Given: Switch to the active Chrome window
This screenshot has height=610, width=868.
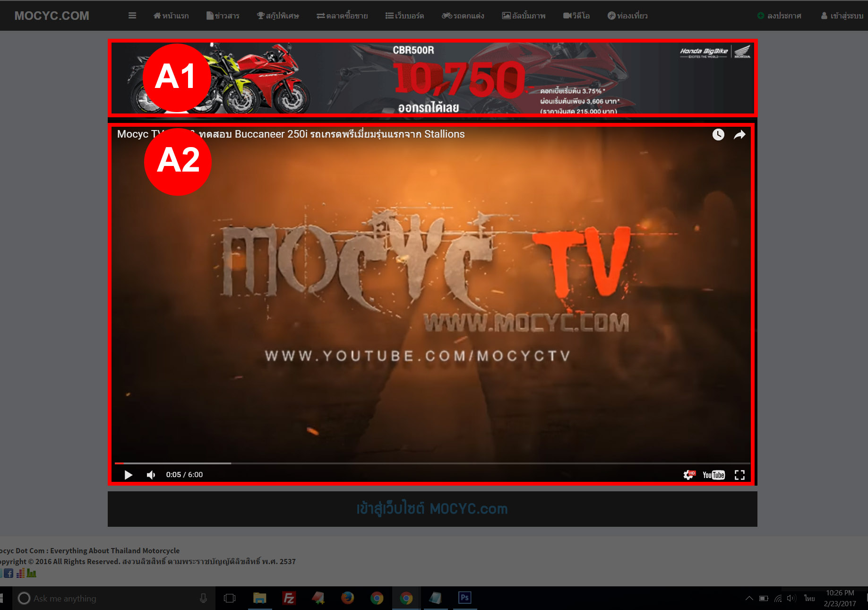Looking at the screenshot, I should [406, 598].
